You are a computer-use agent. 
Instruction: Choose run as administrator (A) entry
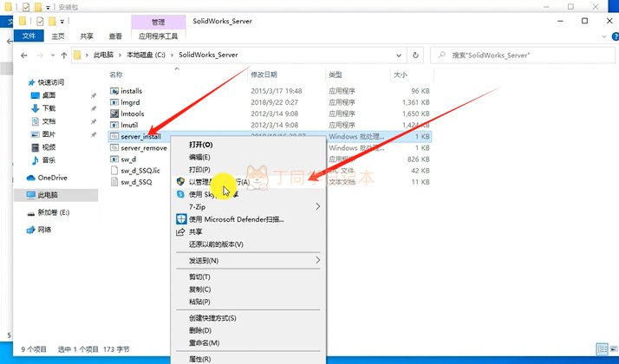[x=248, y=182]
